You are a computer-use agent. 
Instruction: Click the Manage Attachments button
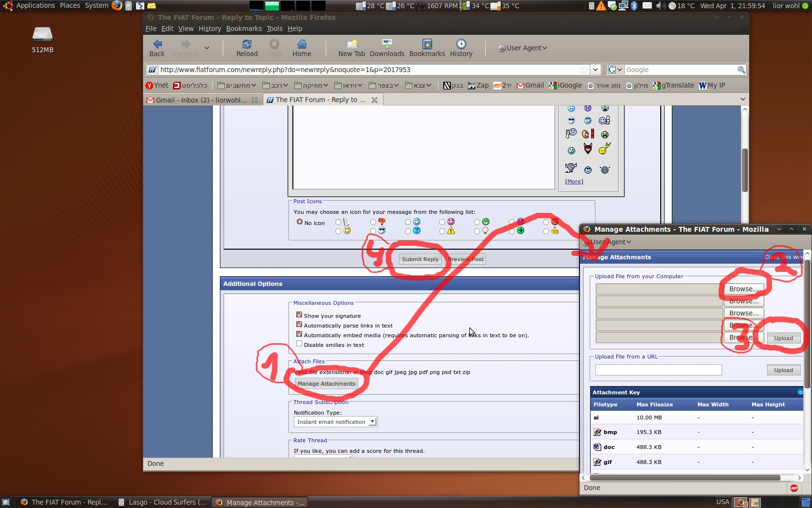click(x=326, y=384)
